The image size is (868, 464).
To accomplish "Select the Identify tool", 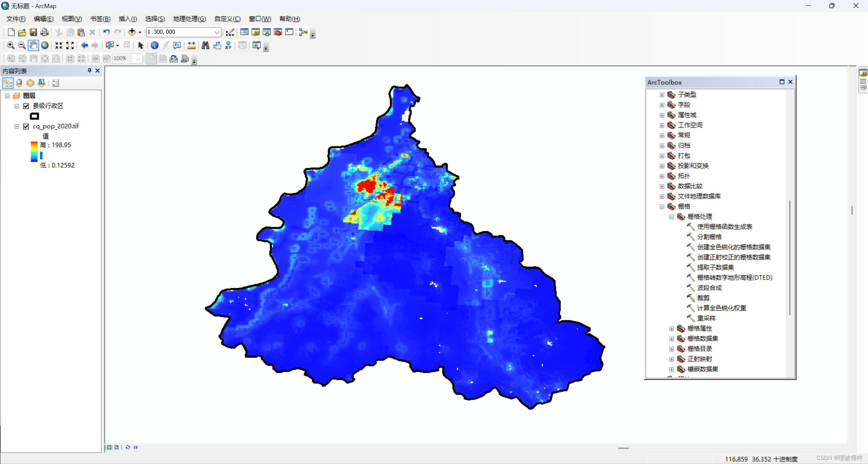I will tap(155, 45).
